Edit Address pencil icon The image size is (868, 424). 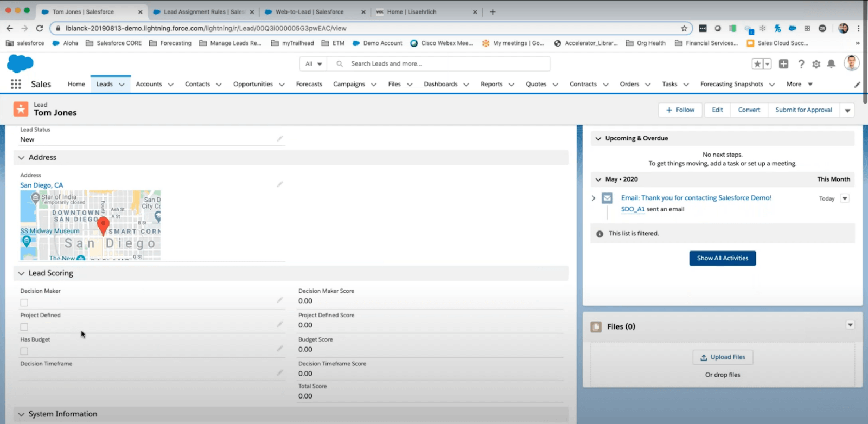pos(280,184)
